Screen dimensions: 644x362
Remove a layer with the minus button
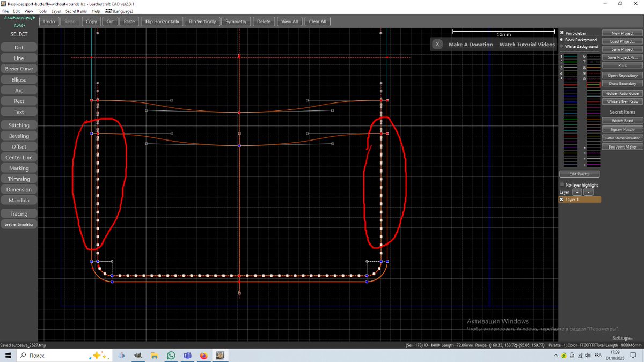588,192
